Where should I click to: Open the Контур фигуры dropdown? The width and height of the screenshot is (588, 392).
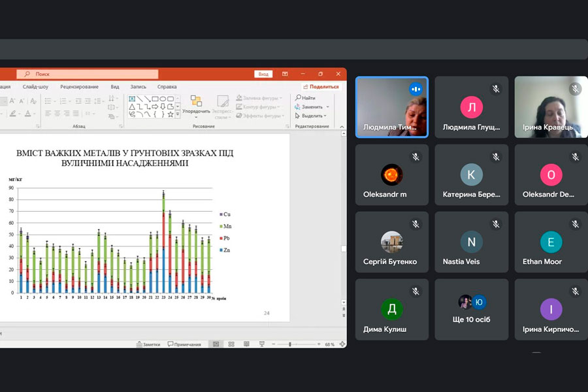point(258,107)
